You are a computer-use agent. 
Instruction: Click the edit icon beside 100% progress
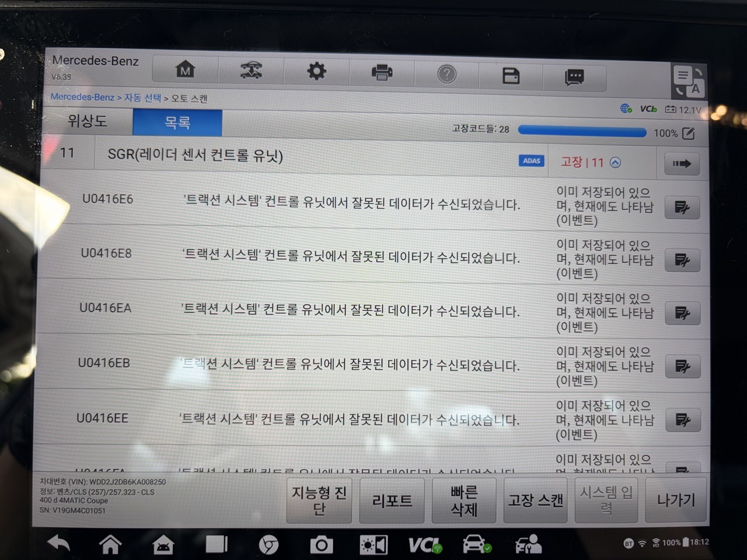tap(689, 134)
